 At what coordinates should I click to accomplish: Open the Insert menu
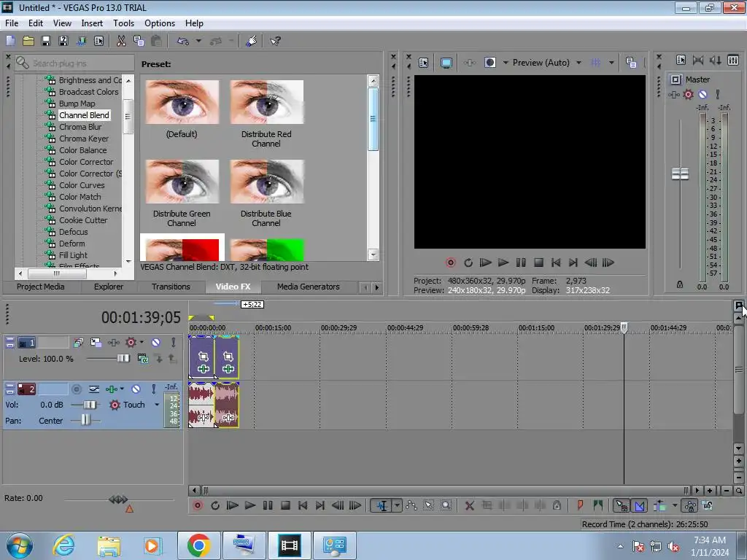[x=92, y=23]
